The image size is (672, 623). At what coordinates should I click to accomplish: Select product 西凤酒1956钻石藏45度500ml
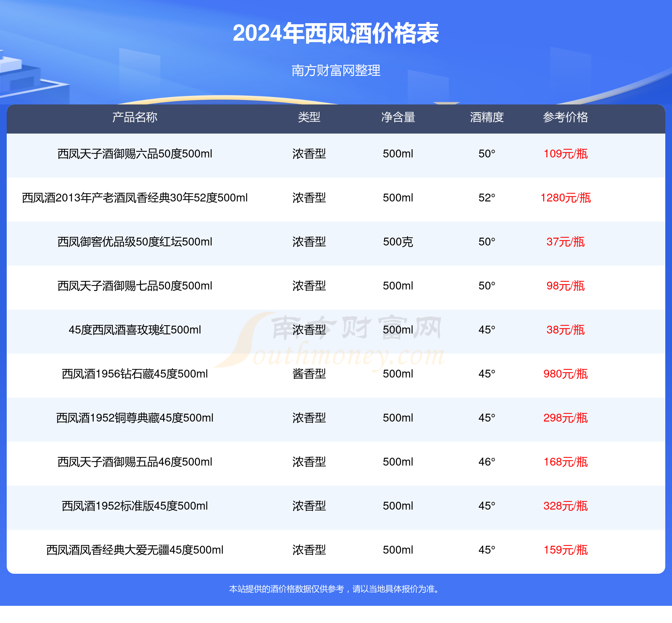point(135,374)
